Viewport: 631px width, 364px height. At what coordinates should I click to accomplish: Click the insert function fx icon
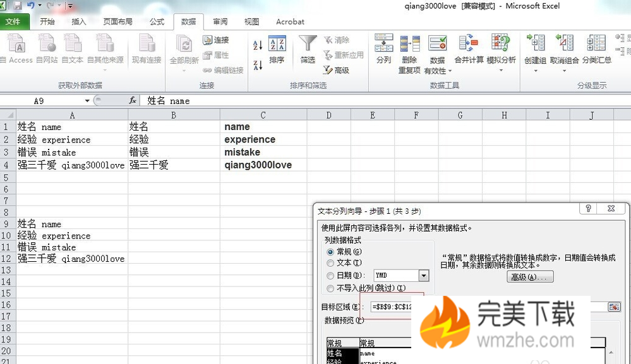pyautogui.click(x=133, y=100)
